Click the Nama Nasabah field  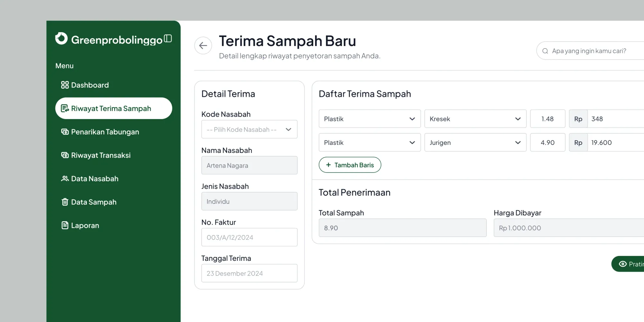249,166
